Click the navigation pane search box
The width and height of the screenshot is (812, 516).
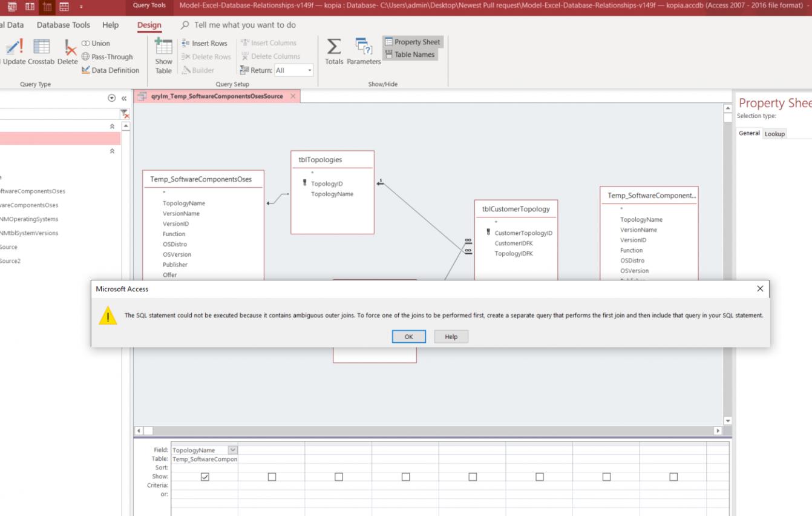(59, 114)
